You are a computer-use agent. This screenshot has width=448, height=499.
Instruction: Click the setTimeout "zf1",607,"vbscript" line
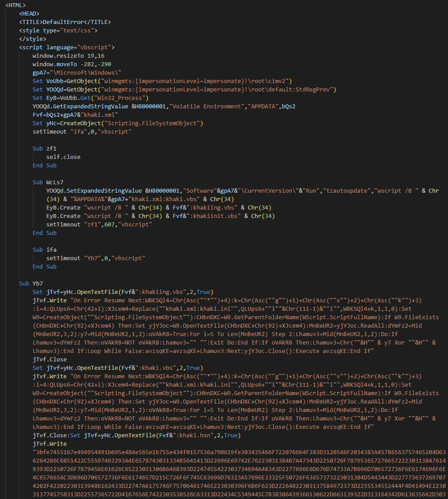99,224
